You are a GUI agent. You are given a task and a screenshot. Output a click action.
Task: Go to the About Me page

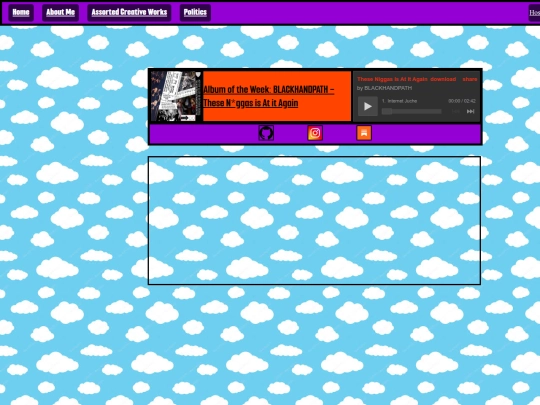pyautogui.click(x=61, y=13)
